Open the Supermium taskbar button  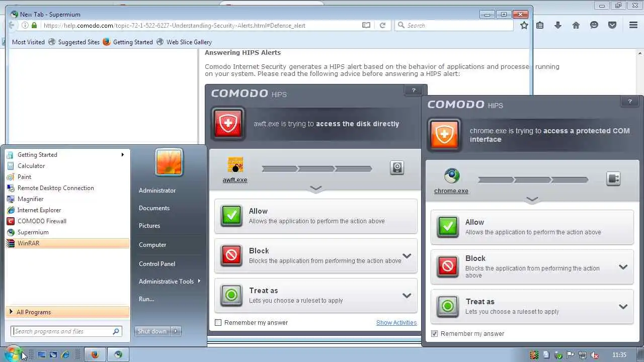coord(118,354)
